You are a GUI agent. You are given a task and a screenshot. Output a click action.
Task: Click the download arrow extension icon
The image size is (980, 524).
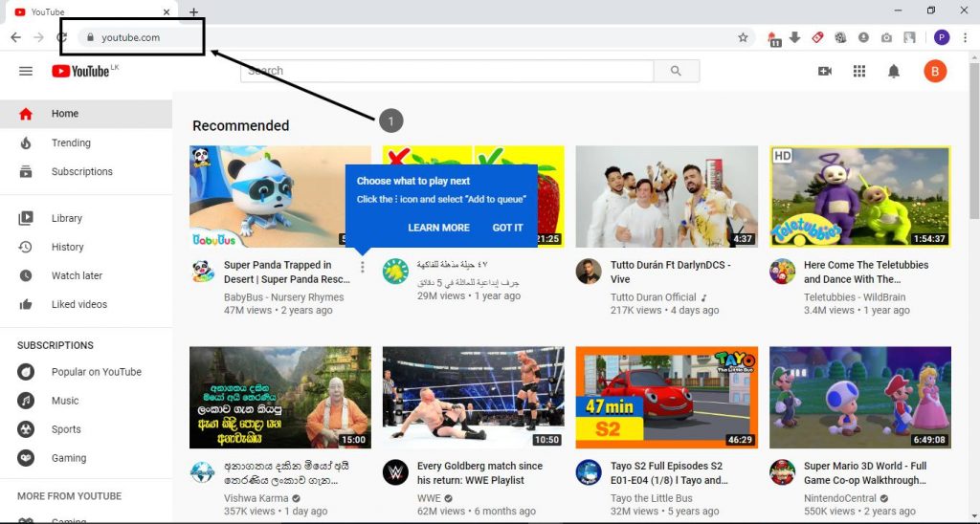click(794, 37)
